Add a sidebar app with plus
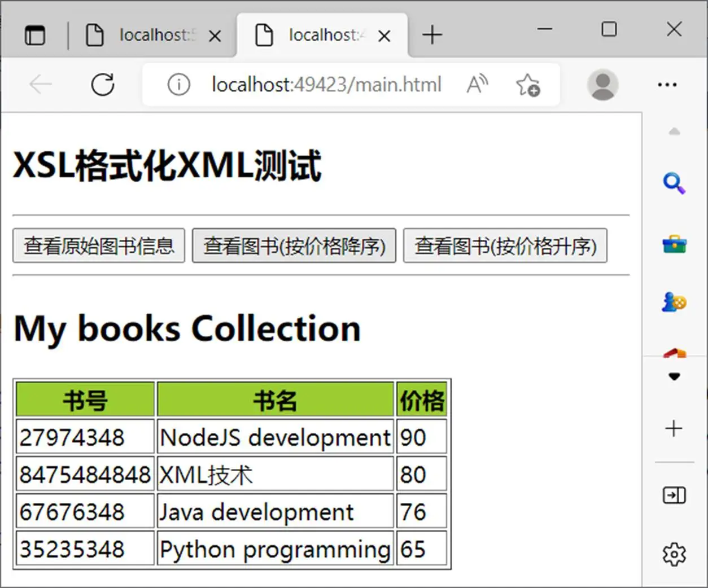The height and width of the screenshot is (588, 708). [x=674, y=428]
